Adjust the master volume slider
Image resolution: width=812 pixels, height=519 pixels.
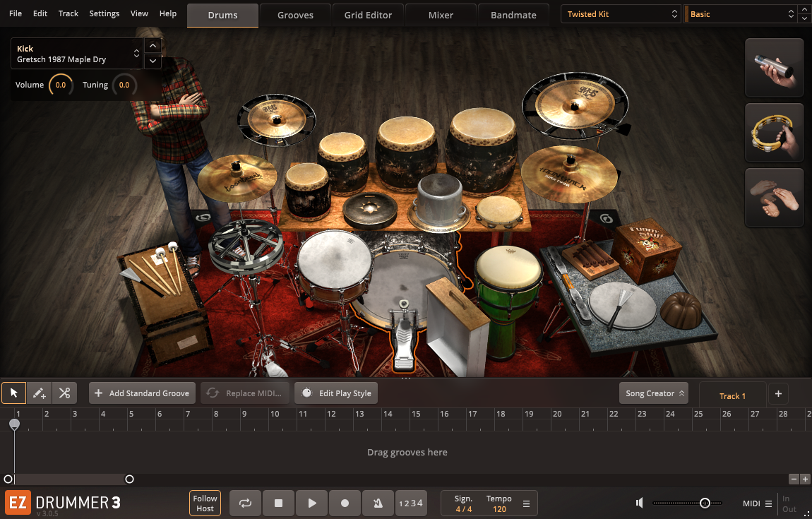click(x=704, y=503)
